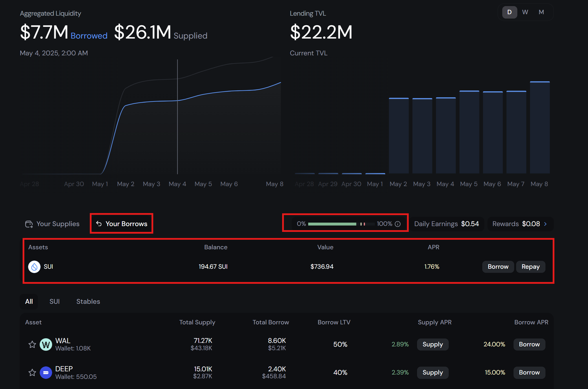Click the WAL token logo
This screenshot has height=389, width=588.
[x=46, y=344]
